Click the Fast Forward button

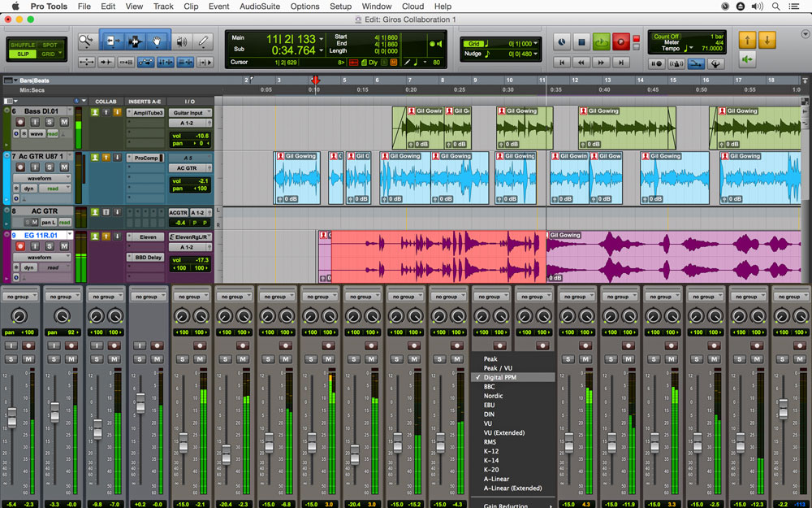click(x=601, y=63)
